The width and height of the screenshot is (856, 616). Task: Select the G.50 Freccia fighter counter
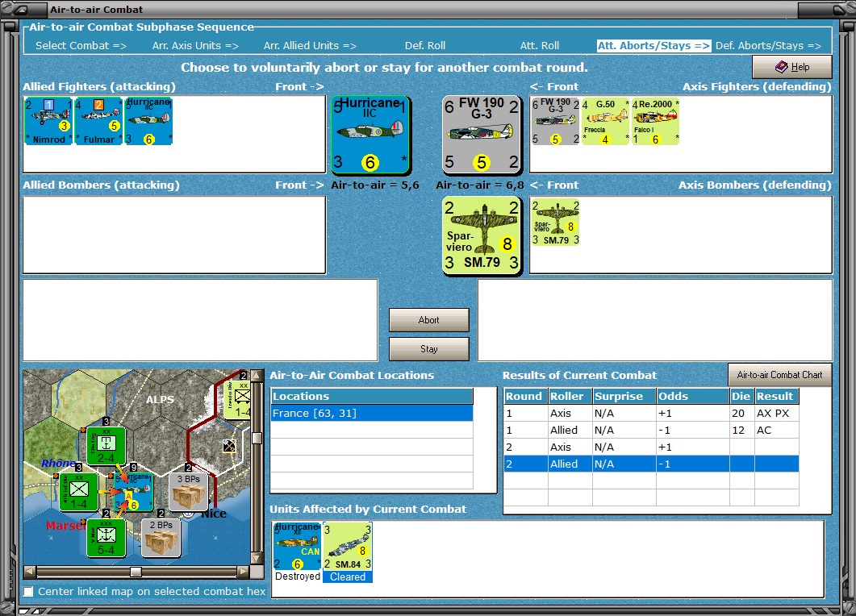click(605, 121)
